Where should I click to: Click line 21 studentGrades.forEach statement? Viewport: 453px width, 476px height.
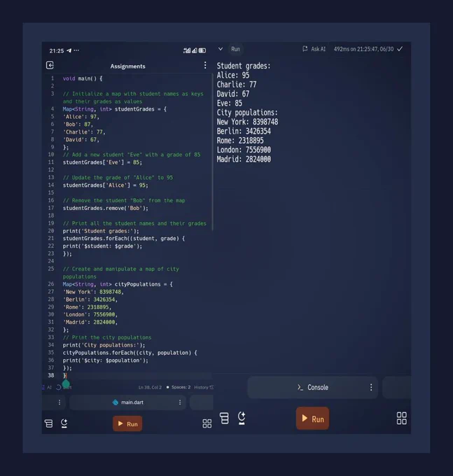[x=124, y=238]
